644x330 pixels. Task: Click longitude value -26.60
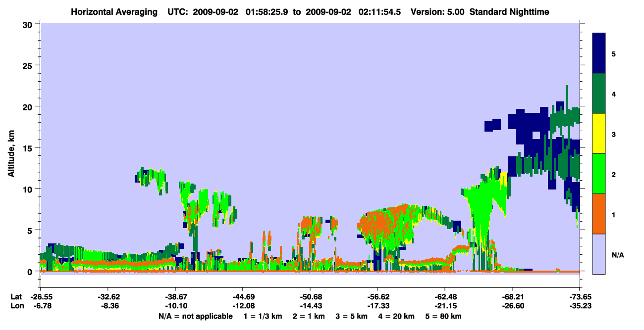[x=512, y=306]
